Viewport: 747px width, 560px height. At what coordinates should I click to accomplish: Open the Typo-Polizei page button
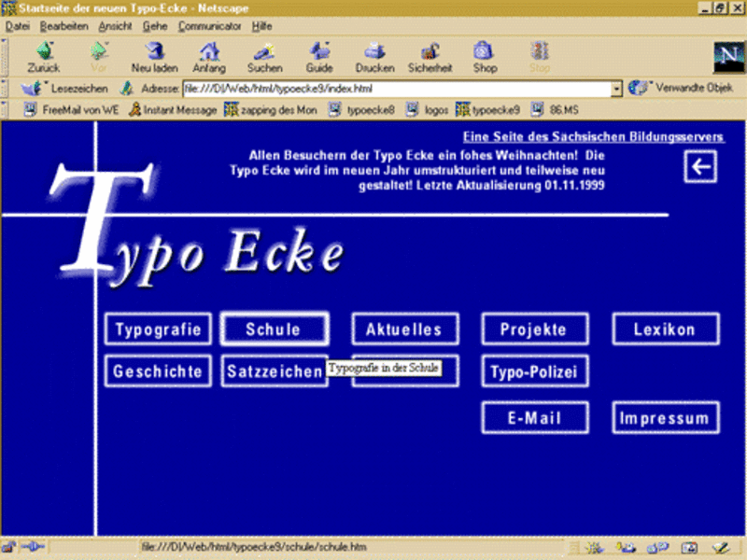(x=534, y=372)
